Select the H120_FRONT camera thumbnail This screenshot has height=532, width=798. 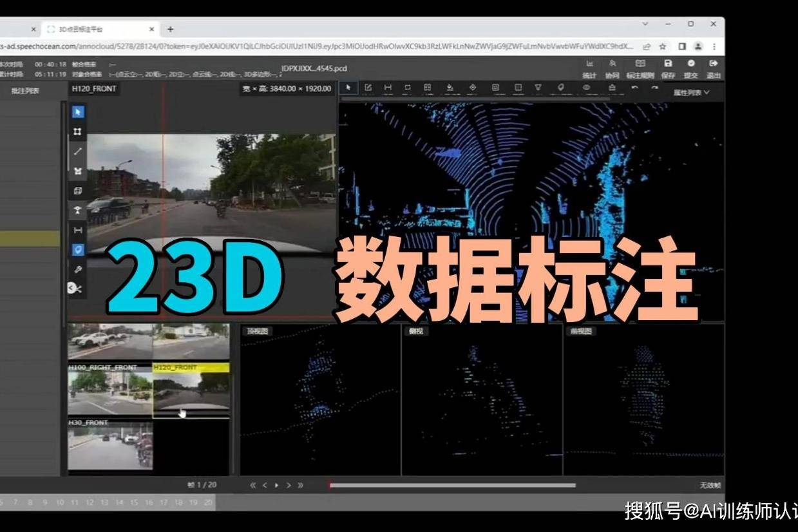[x=191, y=390]
